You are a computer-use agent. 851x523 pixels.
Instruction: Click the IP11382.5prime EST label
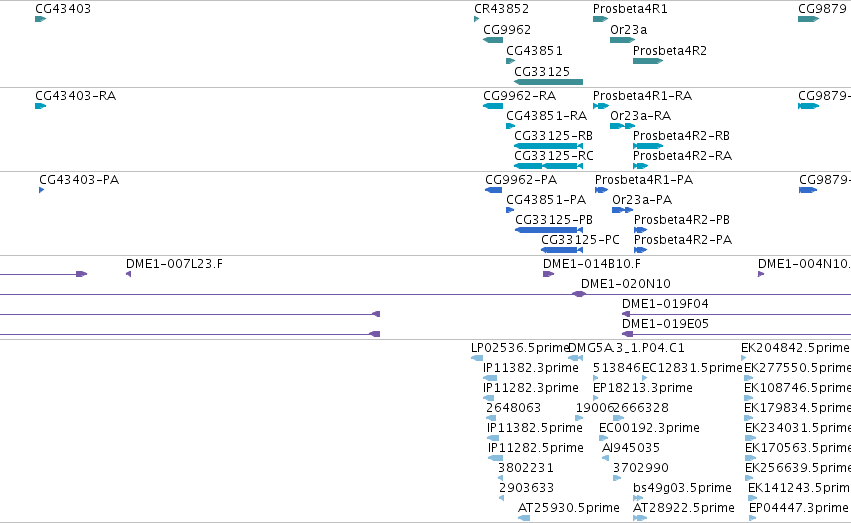tap(535, 428)
